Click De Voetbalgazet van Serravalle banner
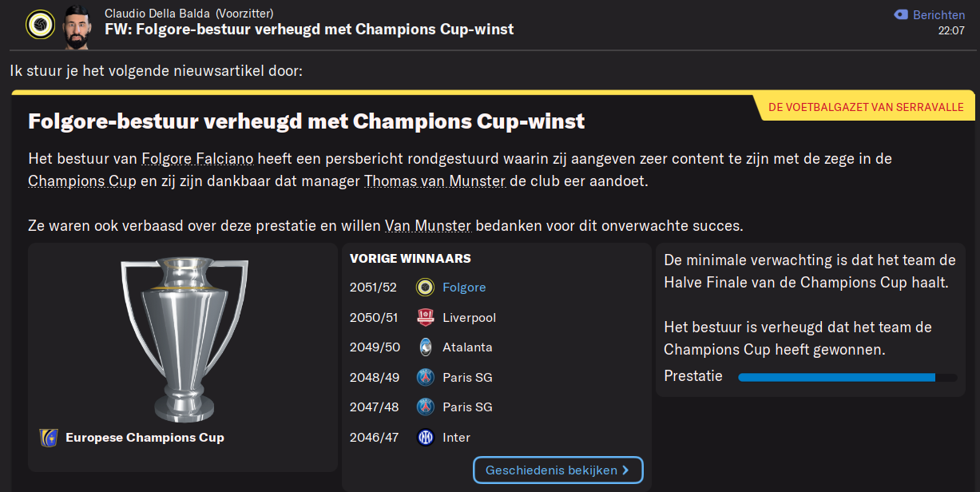Screen dimensions: 980x492 point(866,107)
